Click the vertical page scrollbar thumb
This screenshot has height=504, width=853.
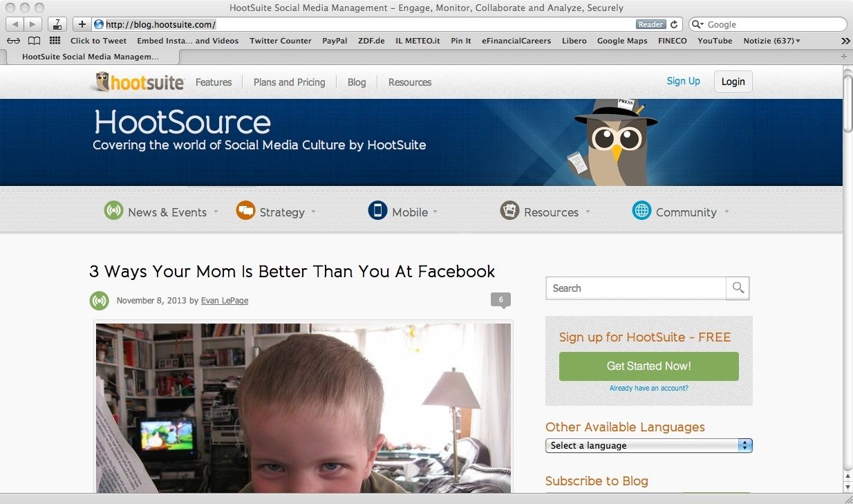[847, 102]
